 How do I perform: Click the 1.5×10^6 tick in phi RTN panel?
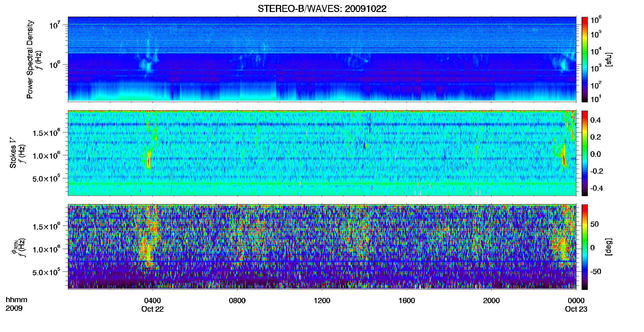46,226
